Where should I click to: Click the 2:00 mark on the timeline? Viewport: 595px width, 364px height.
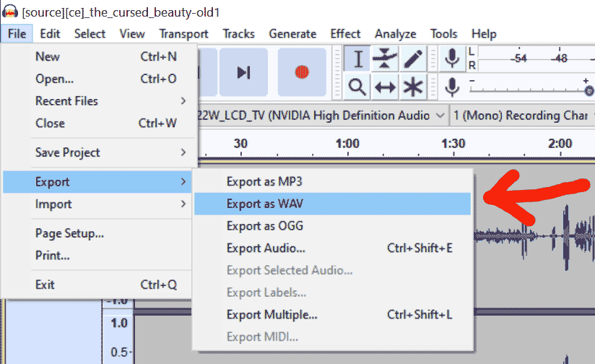pyautogui.click(x=560, y=144)
